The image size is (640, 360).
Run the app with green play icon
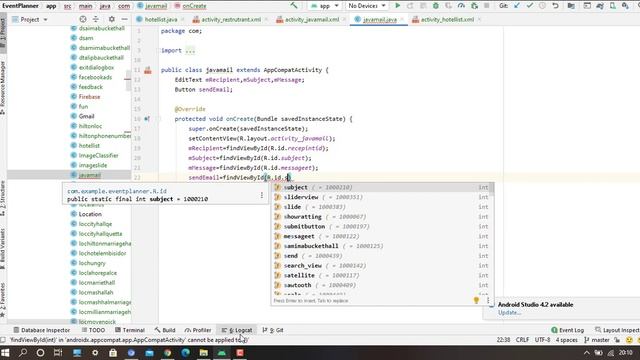(398, 6)
